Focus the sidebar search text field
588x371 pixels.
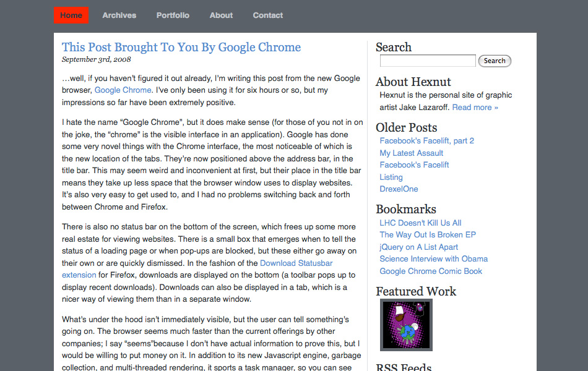coord(428,61)
